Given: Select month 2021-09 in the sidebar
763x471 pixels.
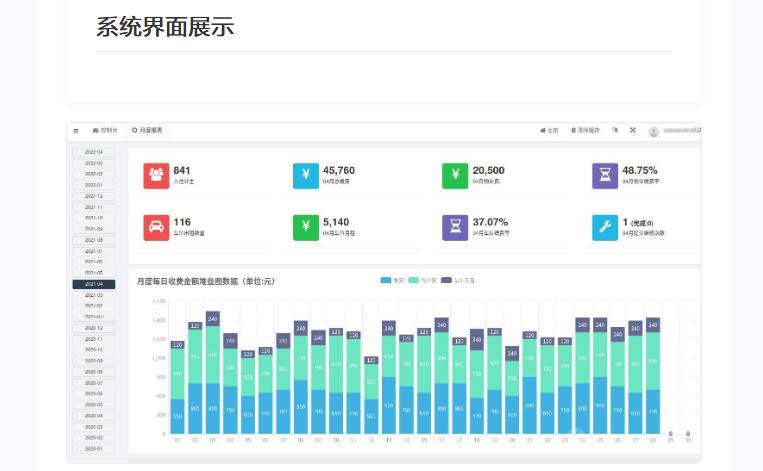Looking at the screenshot, I should [x=94, y=229].
